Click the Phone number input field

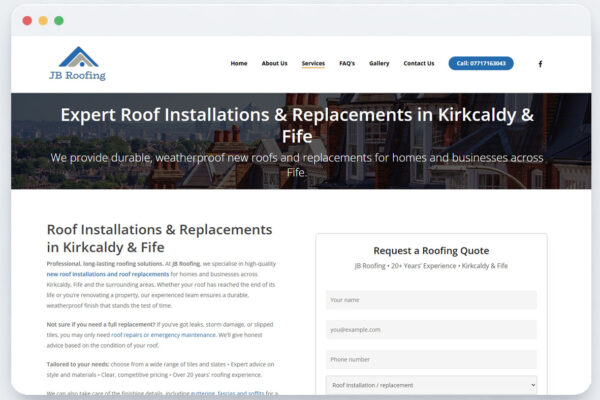(x=431, y=359)
